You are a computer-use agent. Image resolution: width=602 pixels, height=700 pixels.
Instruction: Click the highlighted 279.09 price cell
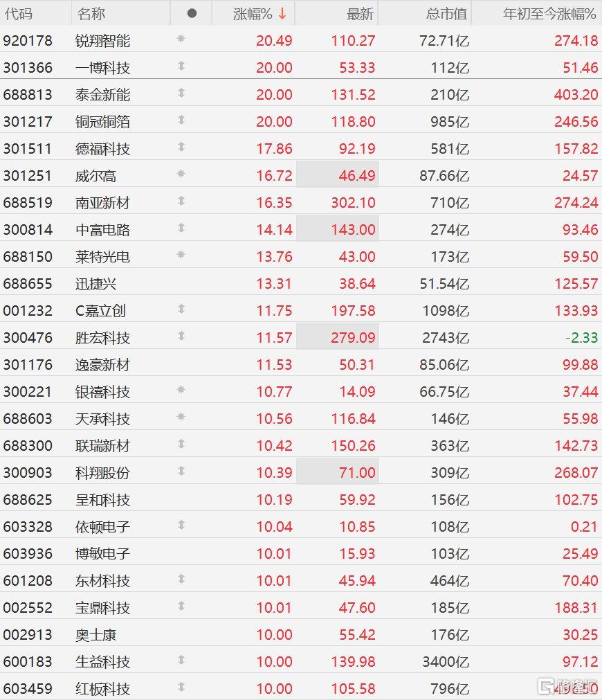[x=338, y=337]
